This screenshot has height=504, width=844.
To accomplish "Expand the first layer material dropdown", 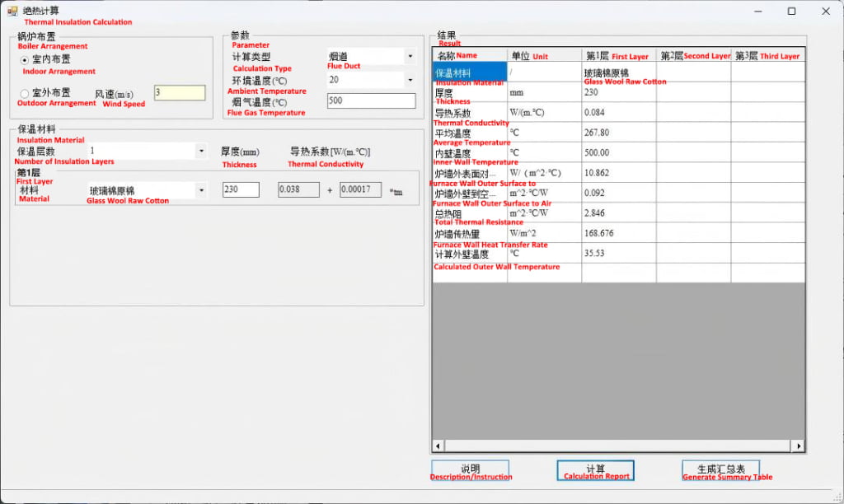I will tap(201, 190).
